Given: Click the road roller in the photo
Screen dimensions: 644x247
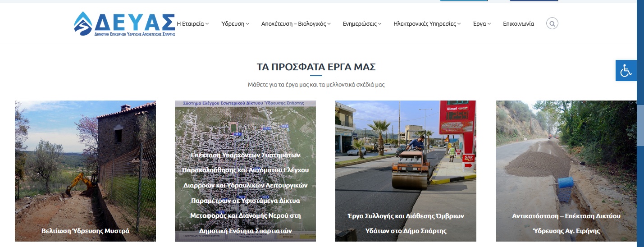Looking at the screenshot, I should pos(409,169).
